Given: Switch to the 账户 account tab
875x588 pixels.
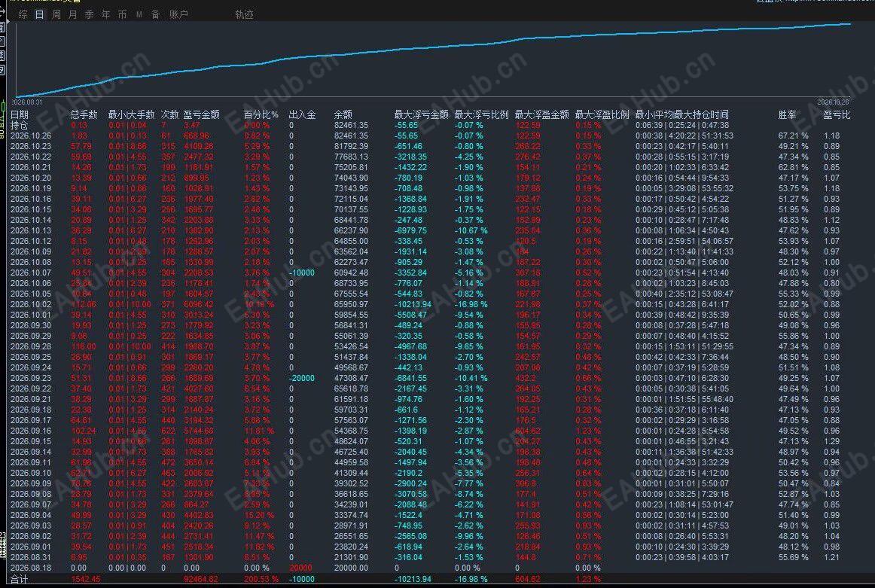Looking at the screenshot, I should pos(178,14).
